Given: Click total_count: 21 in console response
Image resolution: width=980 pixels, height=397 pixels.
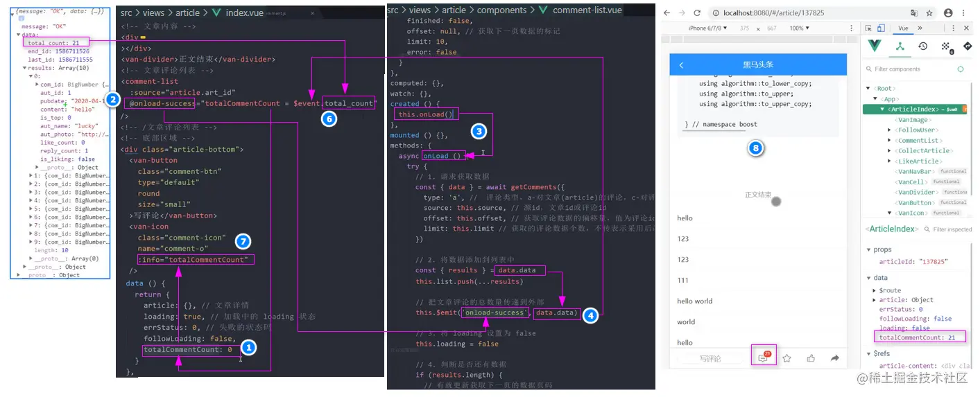Looking at the screenshot, I should click(53, 43).
